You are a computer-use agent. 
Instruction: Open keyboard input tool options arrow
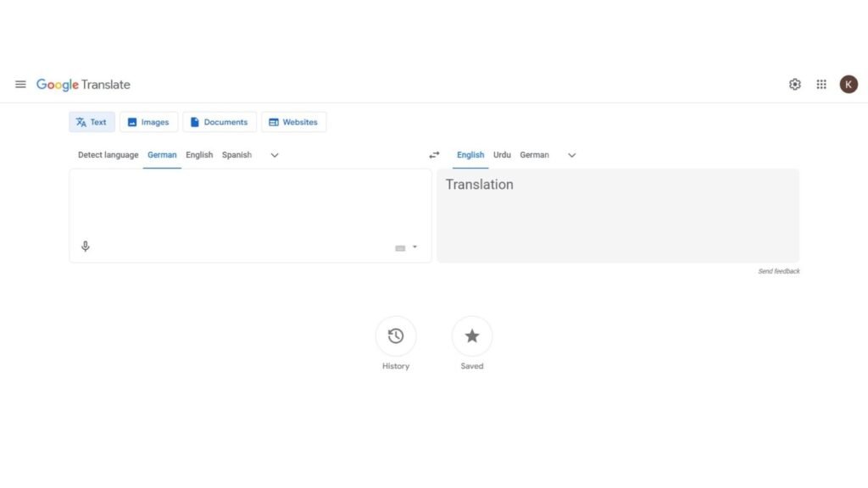coord(415,247)
